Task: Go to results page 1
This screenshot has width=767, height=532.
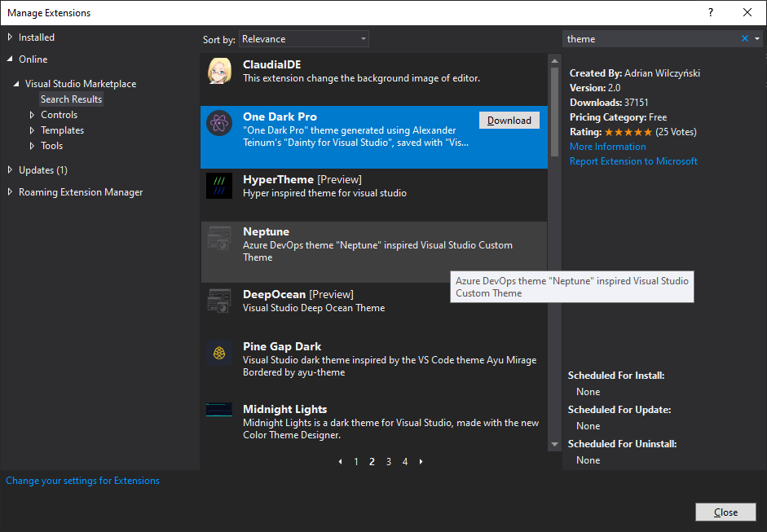Action: coord(356,462)
